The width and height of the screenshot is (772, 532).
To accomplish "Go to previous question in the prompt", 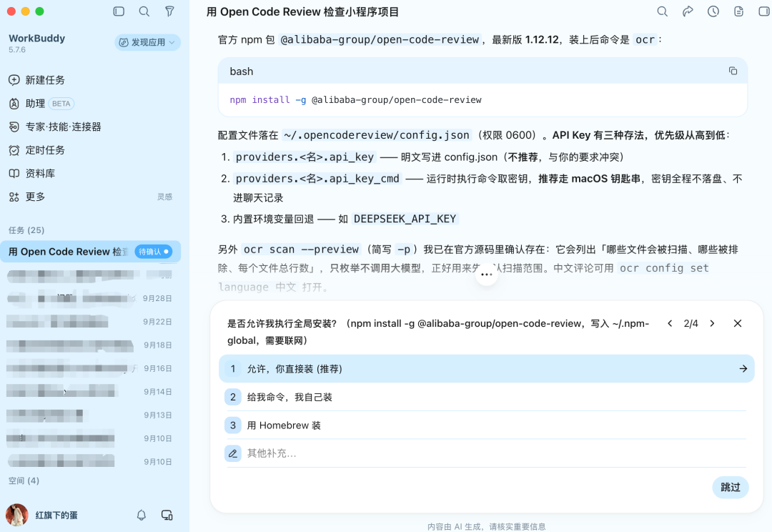I will (x=670, y=324).
